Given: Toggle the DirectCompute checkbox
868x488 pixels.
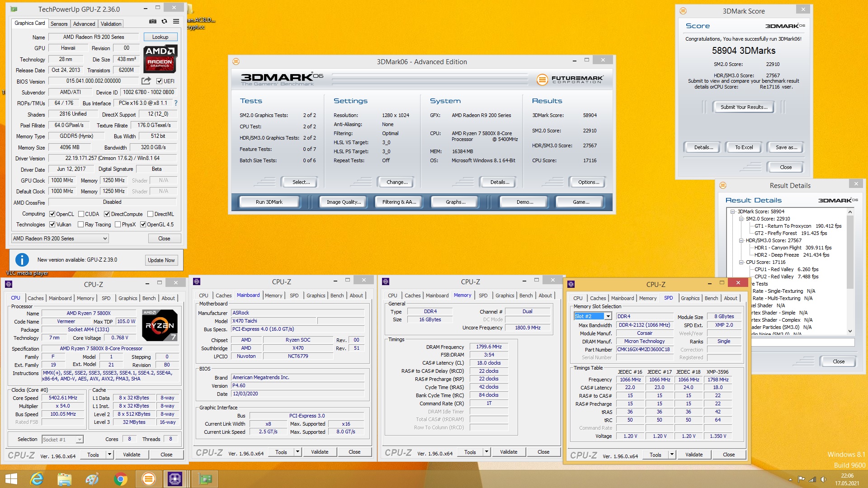Looking at the screenshot, I should [107, 214].
